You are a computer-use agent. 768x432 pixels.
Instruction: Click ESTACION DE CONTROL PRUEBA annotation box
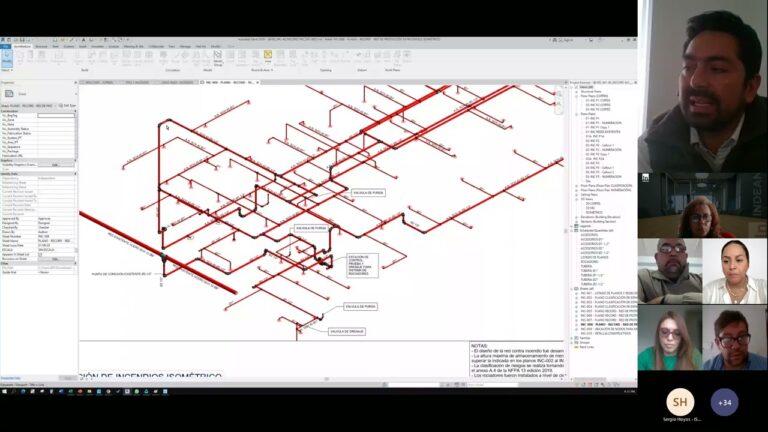pos(362,265)
